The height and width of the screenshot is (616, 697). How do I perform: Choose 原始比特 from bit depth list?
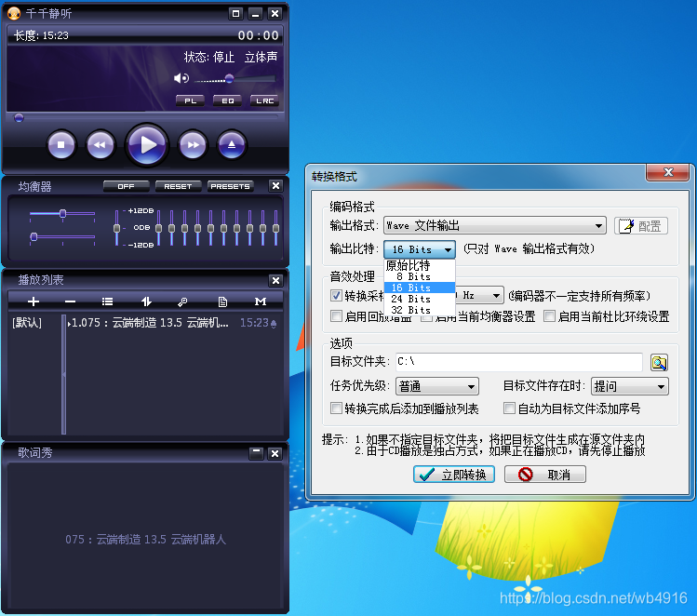pyautogui.click(x=420, y=265)
